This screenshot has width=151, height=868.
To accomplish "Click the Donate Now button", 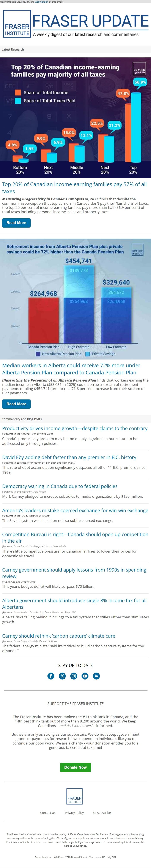I will [75, 767].
